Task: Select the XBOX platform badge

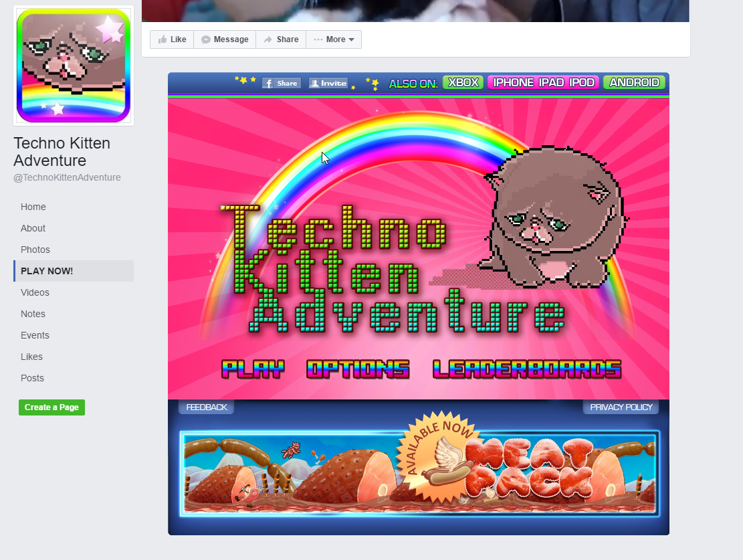Action: tap(463, 82)
